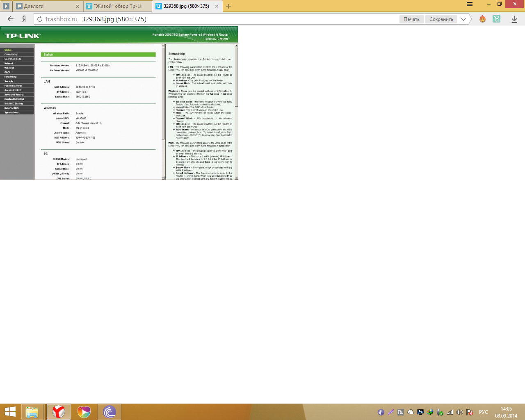525x420 pixels.
Task: Open the Action Center flag icon
Action: [470, 412]
